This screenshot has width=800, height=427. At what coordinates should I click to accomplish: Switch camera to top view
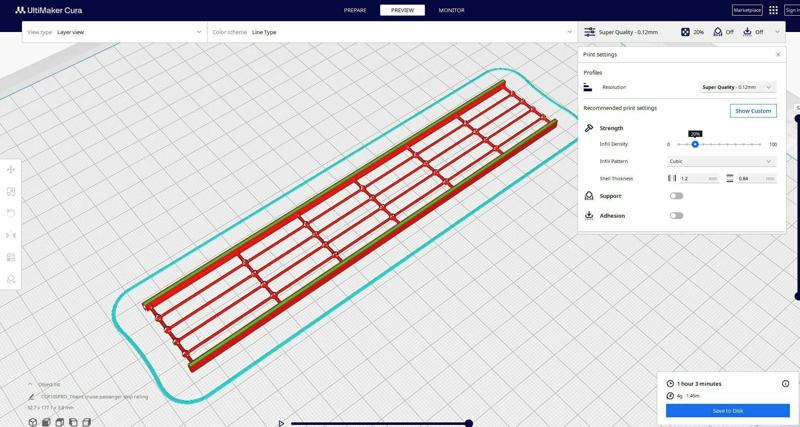[59, 422]
